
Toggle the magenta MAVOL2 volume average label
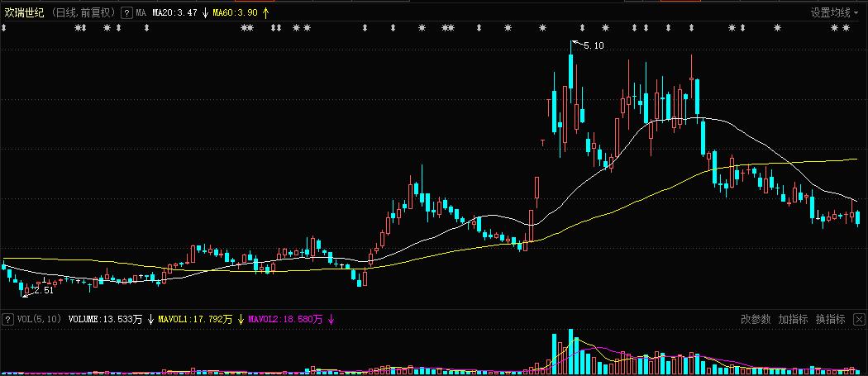[x=286, y=319]
